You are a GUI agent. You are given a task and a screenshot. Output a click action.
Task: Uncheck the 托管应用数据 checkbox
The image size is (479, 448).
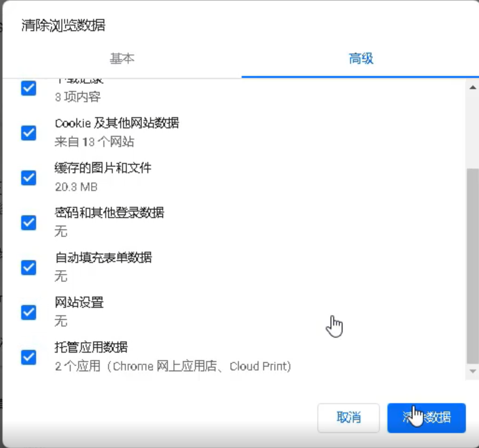(x=29, y=357)
